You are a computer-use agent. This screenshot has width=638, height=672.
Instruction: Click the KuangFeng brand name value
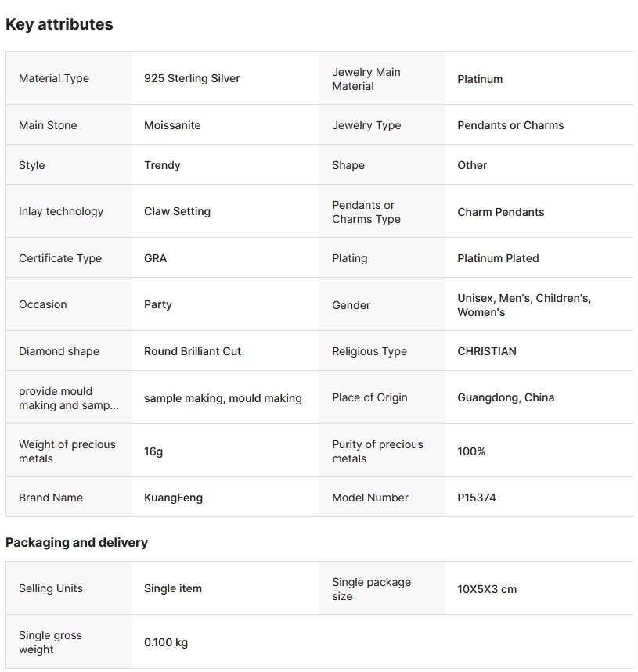[173, 498]
